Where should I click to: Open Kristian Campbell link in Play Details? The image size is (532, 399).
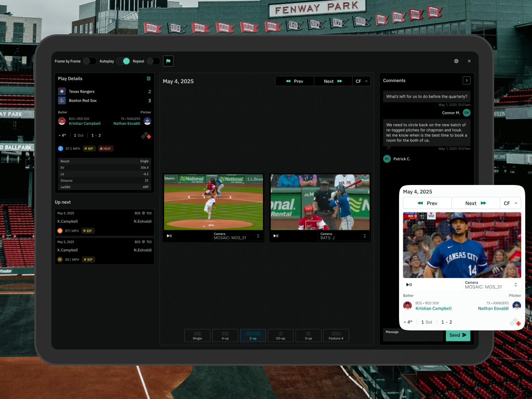(85, 124)
